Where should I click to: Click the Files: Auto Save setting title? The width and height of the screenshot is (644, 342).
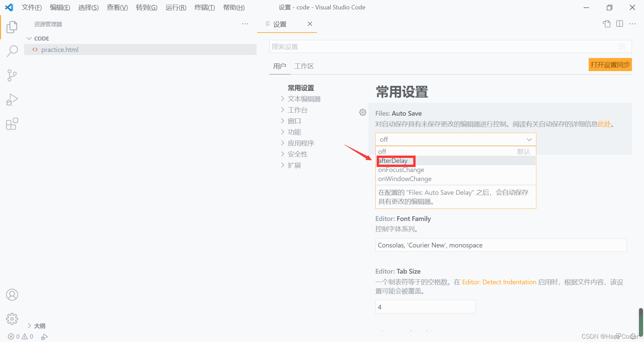point(398,113)
